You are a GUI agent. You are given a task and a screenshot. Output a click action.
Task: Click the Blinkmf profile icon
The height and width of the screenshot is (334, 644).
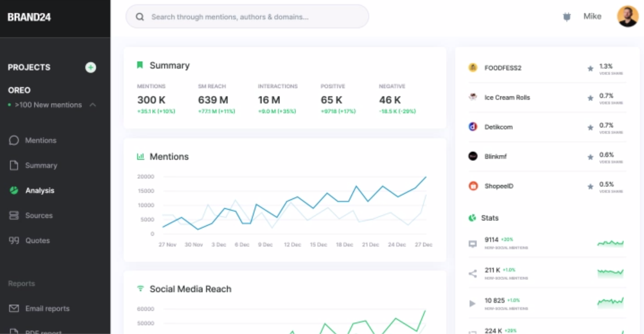click(473, 156)
